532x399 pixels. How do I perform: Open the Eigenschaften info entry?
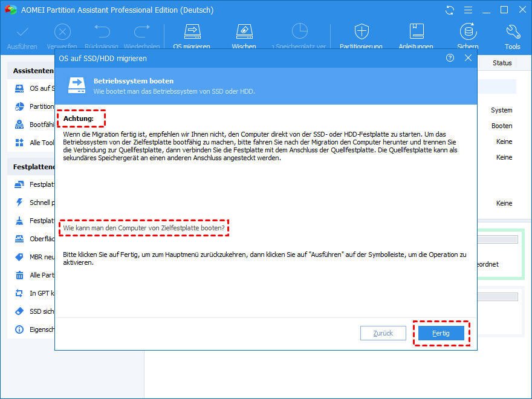coord(34,329)
